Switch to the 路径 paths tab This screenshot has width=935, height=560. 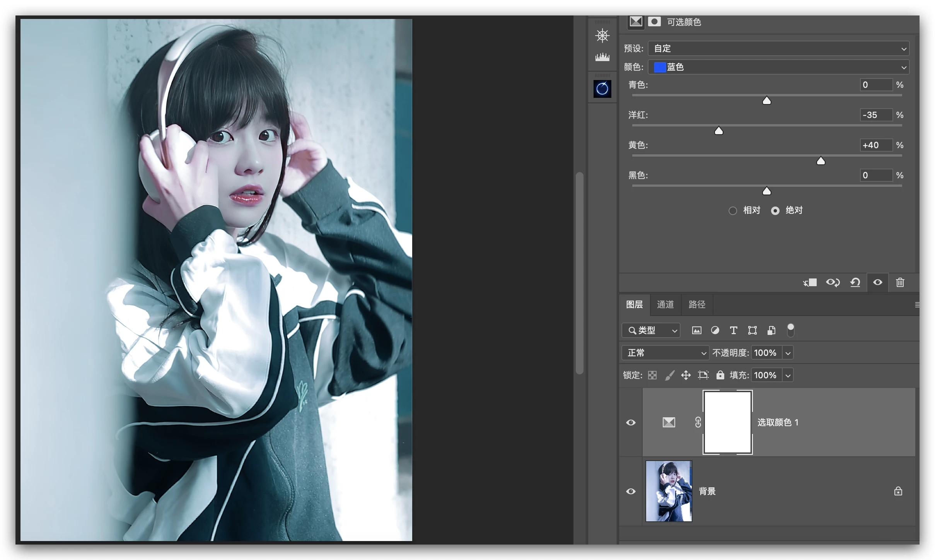(x=697, y=305)
